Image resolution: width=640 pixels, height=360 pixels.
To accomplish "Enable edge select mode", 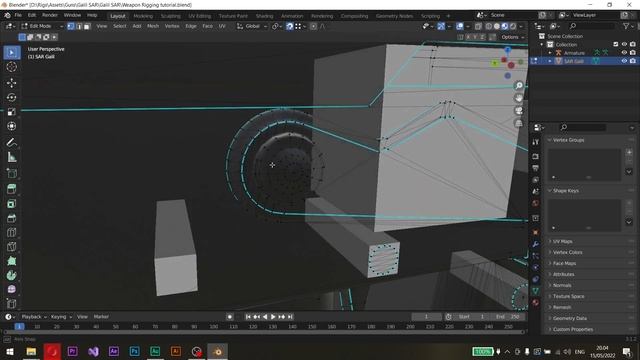I will click(x=79, y=26).
